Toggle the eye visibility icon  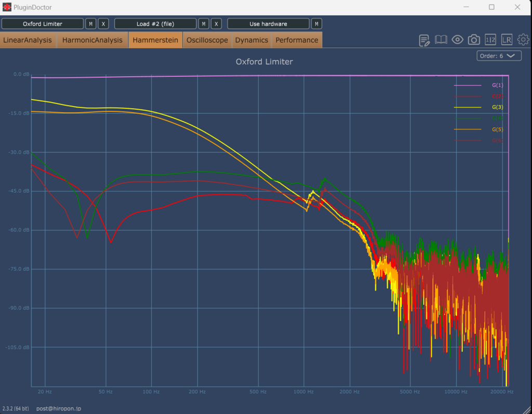pos(457,40)
